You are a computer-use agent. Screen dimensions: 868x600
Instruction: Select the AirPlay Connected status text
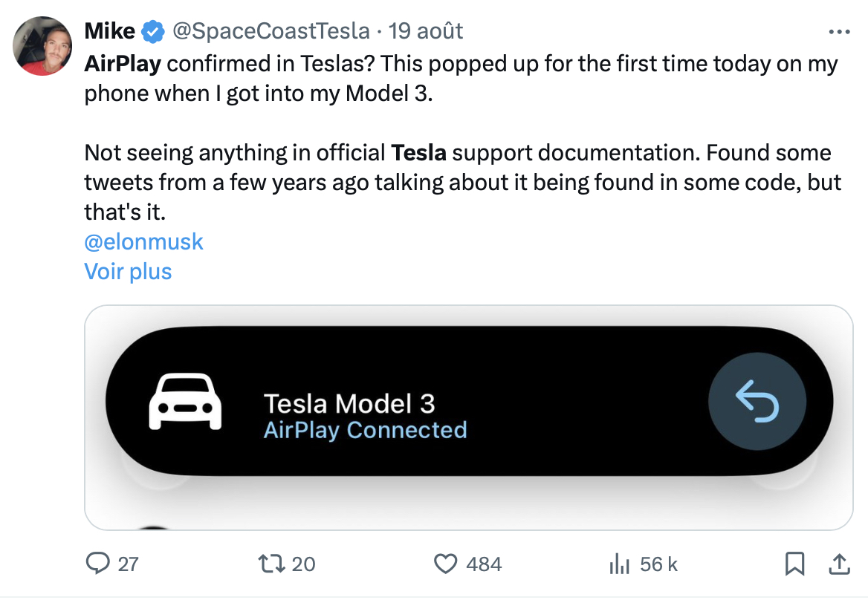363,429
